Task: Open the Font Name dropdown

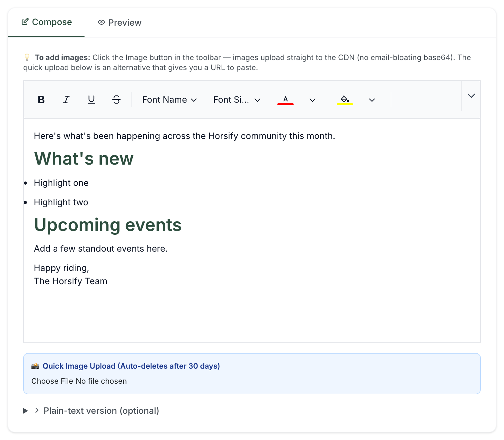Action: pos(169,100)
